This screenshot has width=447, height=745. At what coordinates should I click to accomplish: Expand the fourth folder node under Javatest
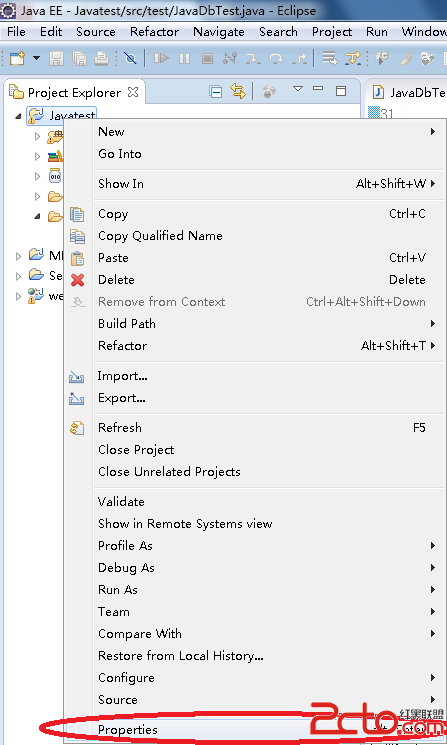tap(38, 196)
